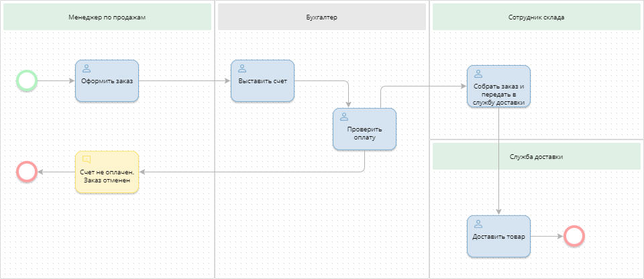Click the user icon in Доставить товар task
Viewport: 644px width, 279px height.
point(478,224)
